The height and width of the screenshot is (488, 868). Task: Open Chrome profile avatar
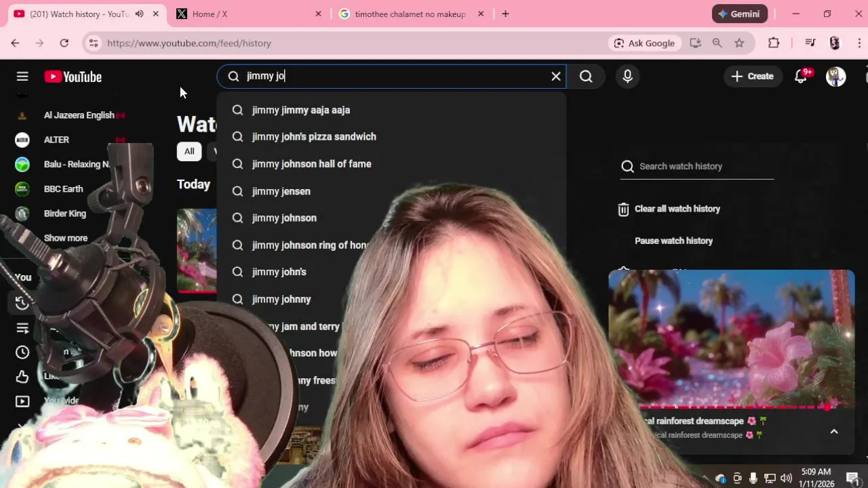pyautogui.click(x=835, y=43)
